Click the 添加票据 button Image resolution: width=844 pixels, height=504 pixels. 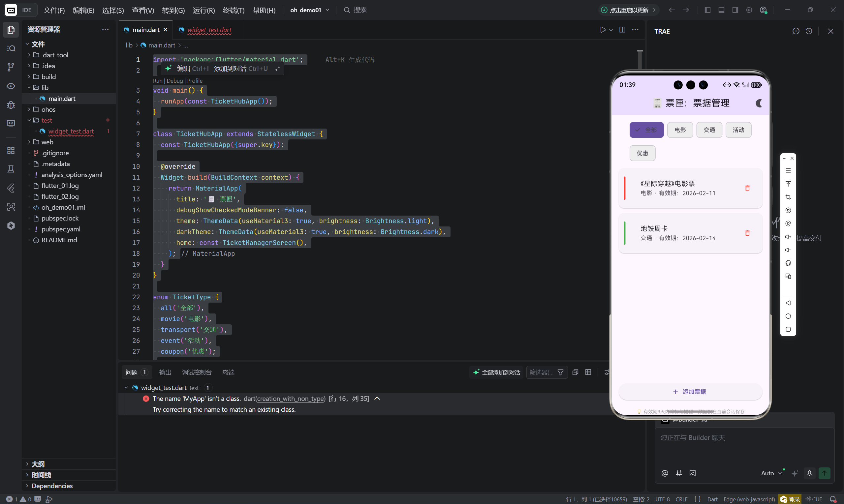690,392
